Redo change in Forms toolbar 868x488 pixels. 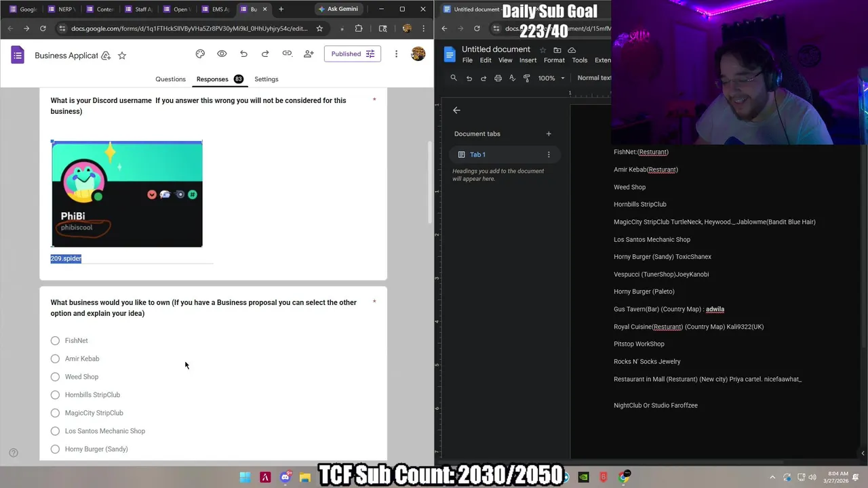pyautogui.click(x=265, y=54)
